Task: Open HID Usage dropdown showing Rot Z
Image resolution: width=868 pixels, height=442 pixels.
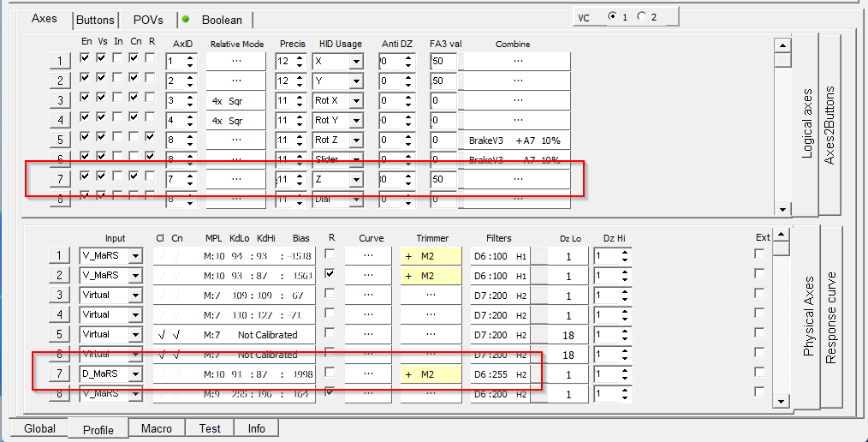Action: tap(355, 140)
